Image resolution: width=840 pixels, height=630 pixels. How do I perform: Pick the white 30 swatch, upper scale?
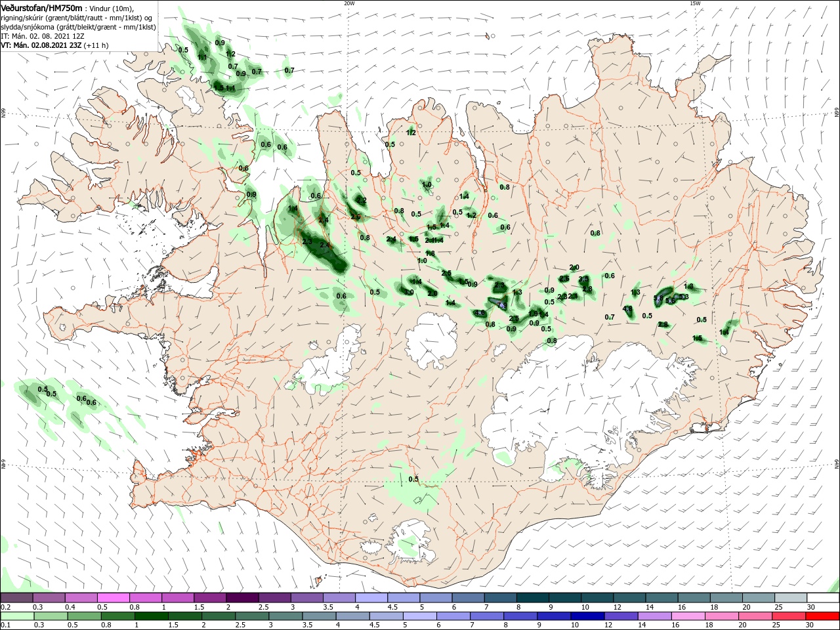click(x=824, y=597)
